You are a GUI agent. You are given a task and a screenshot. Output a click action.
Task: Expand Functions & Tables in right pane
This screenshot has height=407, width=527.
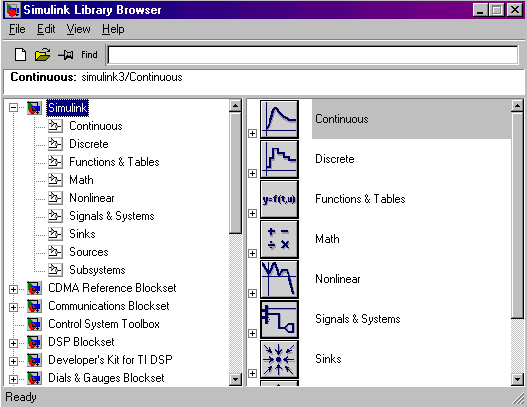(252, 213)
